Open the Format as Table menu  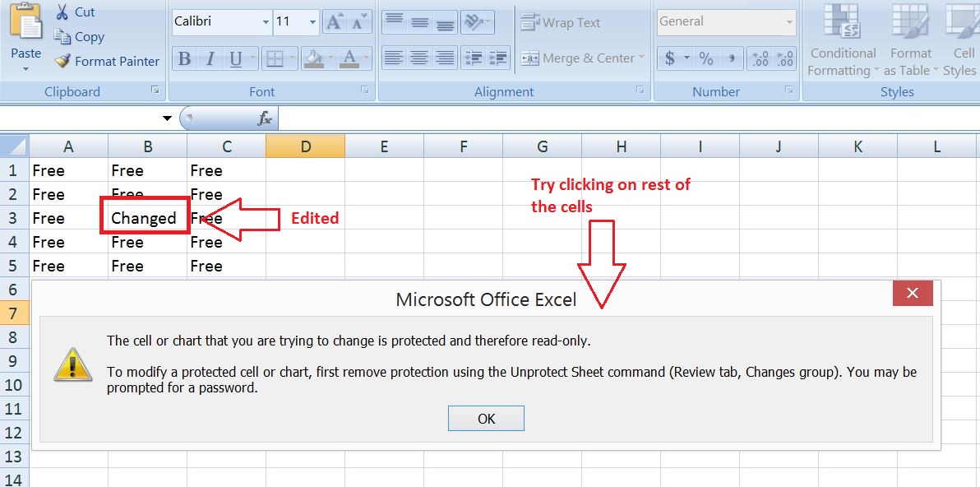911,39
